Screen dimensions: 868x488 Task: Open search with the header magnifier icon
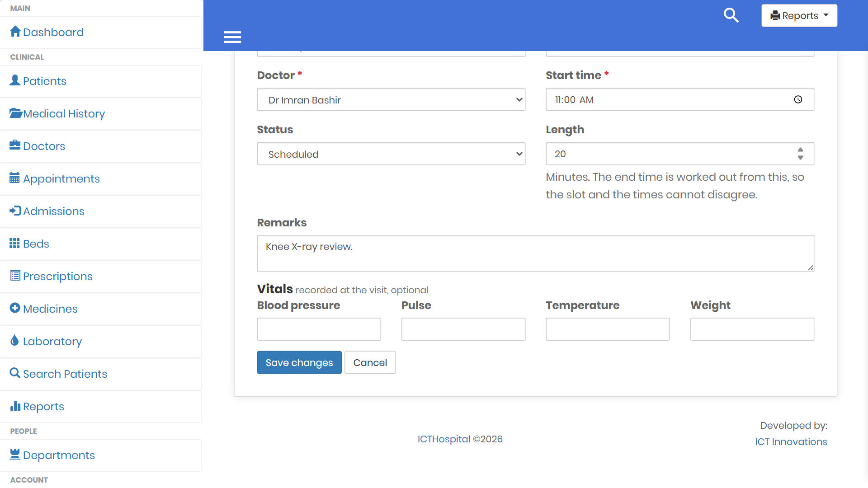731,15
